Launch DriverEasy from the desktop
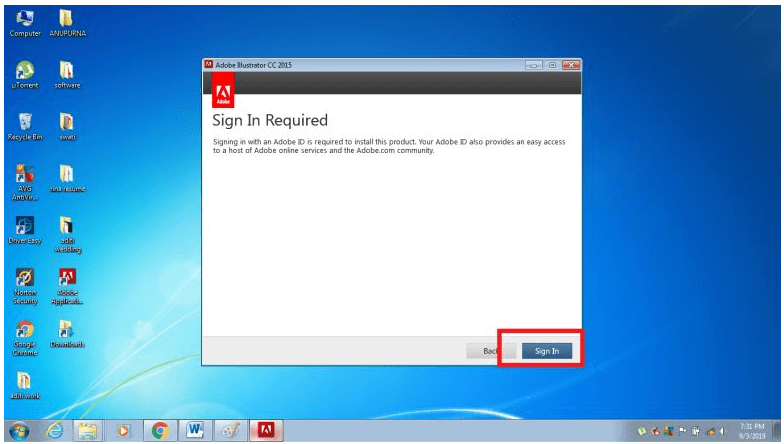Viewport: 784px width, 444px height. [x=24, y=226]
